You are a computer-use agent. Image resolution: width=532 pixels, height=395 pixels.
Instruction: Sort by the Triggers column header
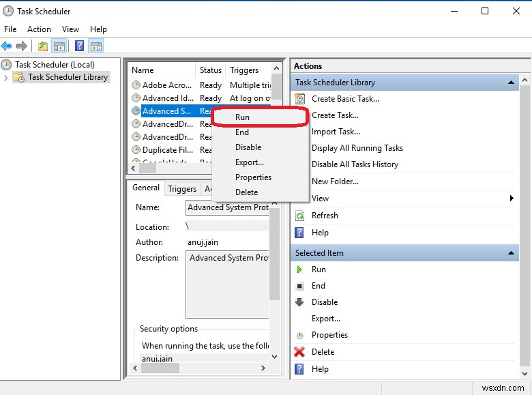pyautogui.click(x=248, y=70)
